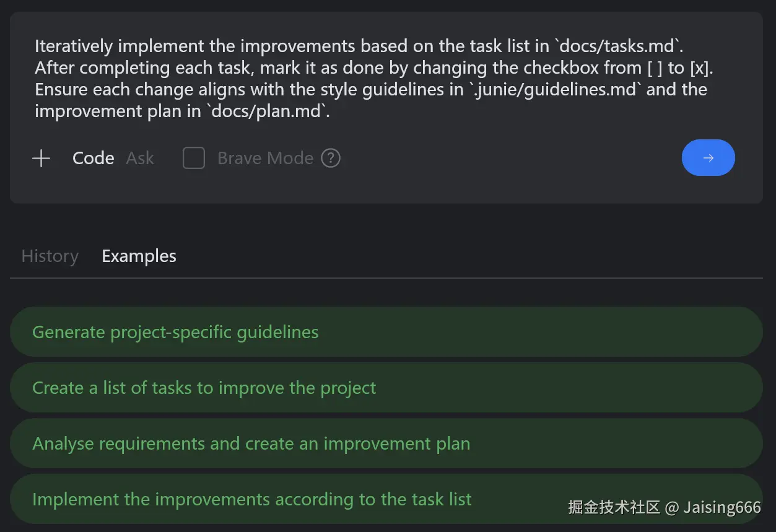The image size is (776, 532).
Task: Click the Brave Mode help question icon
Action: tap(331, 159)
